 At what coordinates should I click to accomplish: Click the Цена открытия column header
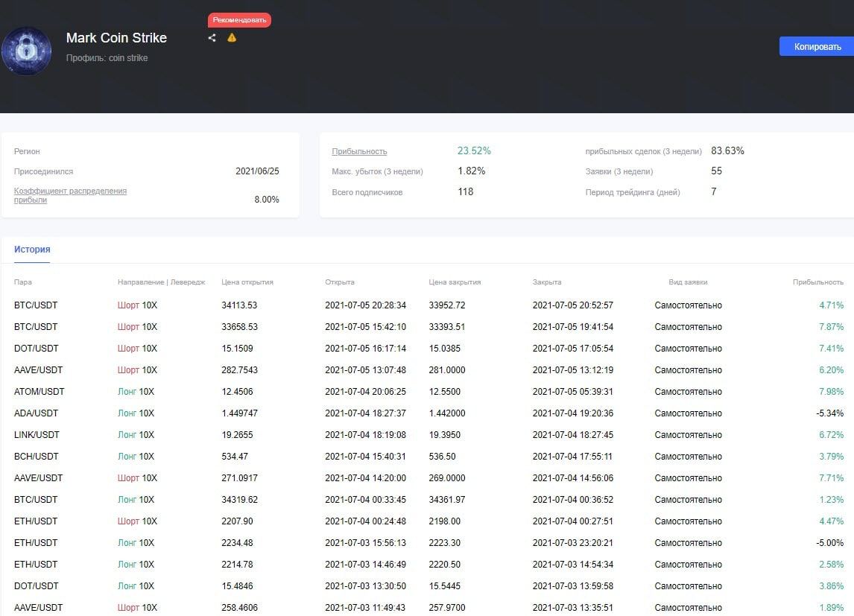[x=247, y=282]
